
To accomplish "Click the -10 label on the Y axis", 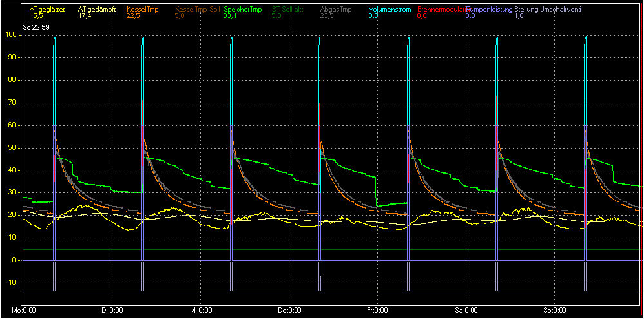I will click(10, 283).
